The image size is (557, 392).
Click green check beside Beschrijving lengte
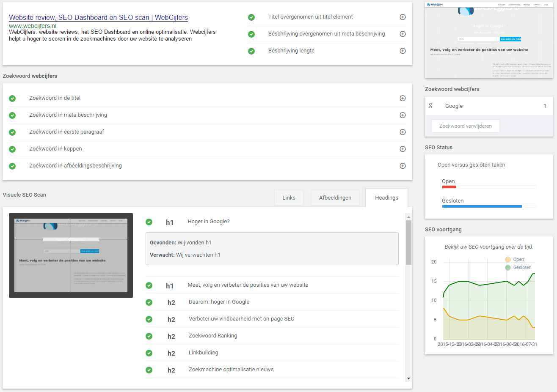(251, 51)
